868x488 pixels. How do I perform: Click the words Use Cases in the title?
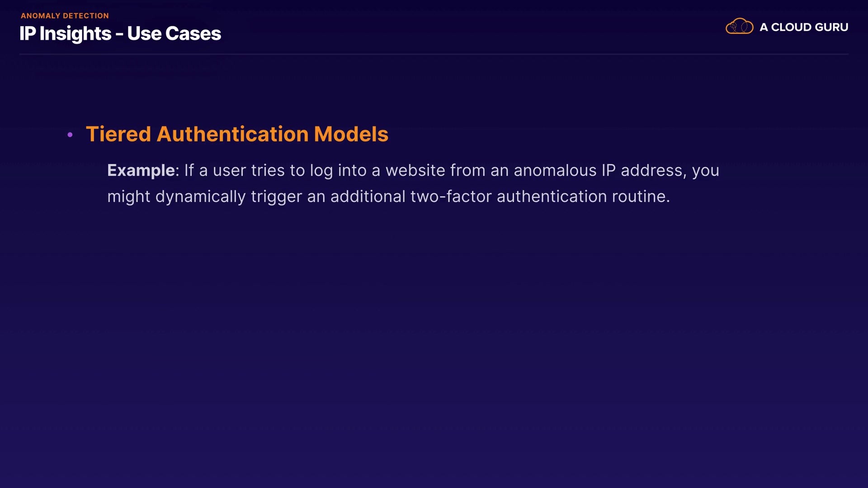pyautogui.click(x=174, y=33)
